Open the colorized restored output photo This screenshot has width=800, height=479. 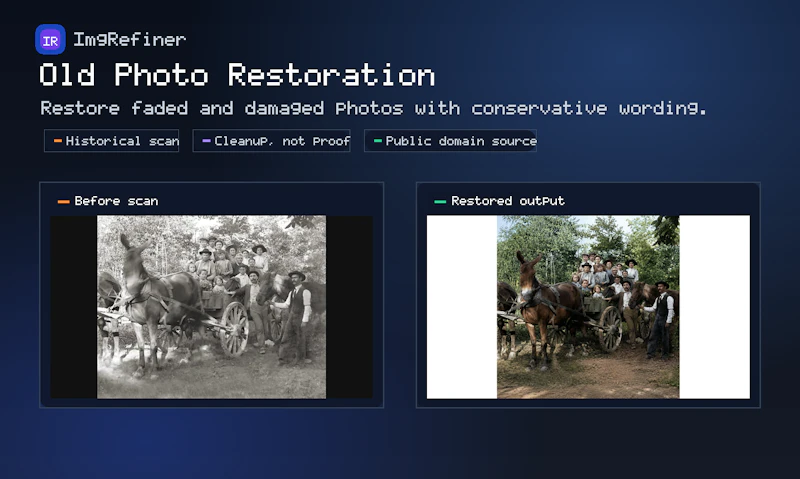(588, 307)
